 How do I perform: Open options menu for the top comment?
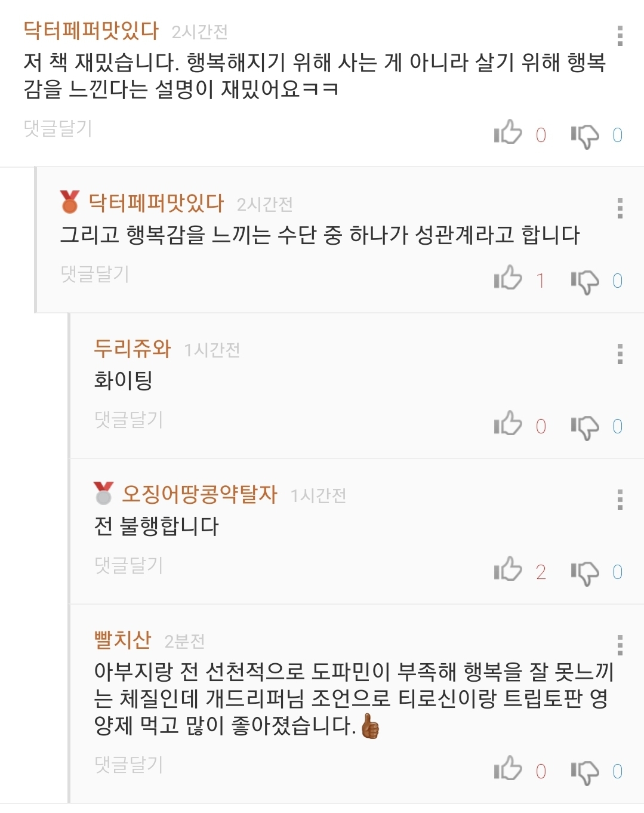[620, 36]
